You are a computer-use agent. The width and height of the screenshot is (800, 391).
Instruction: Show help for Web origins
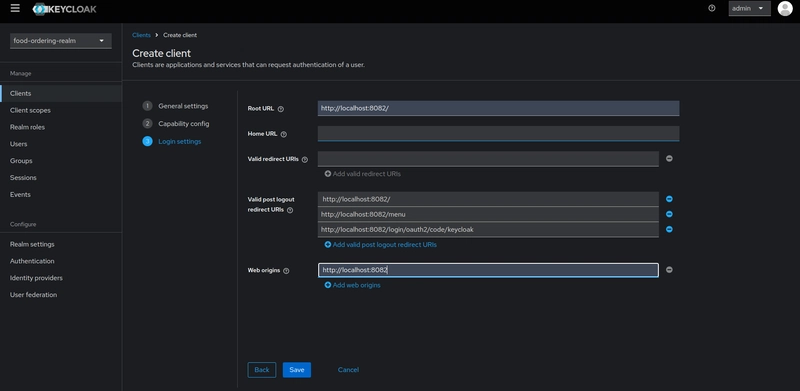[x=286, y=271]
